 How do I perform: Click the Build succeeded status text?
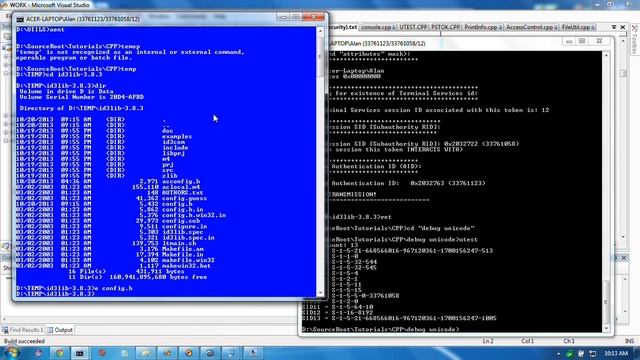coord(24,341)
